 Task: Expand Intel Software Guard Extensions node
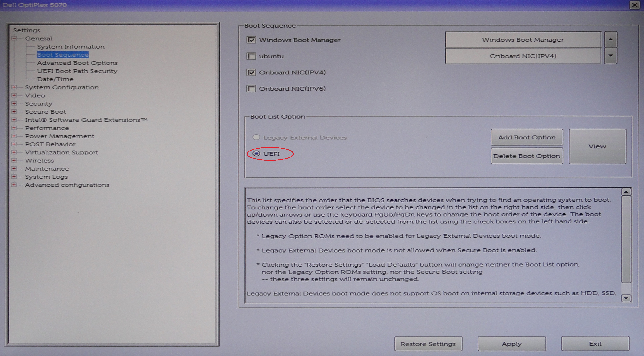14,120
